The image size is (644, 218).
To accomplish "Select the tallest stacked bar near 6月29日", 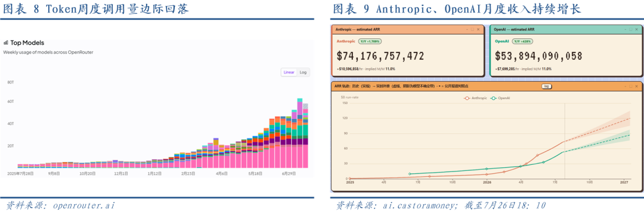I will click(300, 133).
